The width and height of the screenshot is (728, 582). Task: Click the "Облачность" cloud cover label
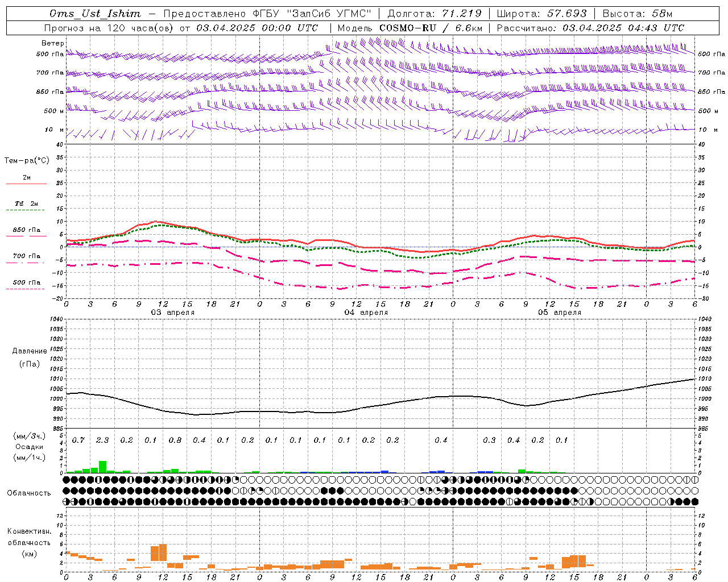click(29, 493)
